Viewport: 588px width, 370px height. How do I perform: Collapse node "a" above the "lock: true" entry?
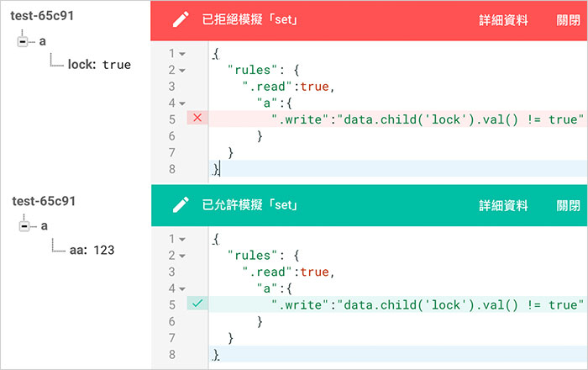click(x=23, y=40)
